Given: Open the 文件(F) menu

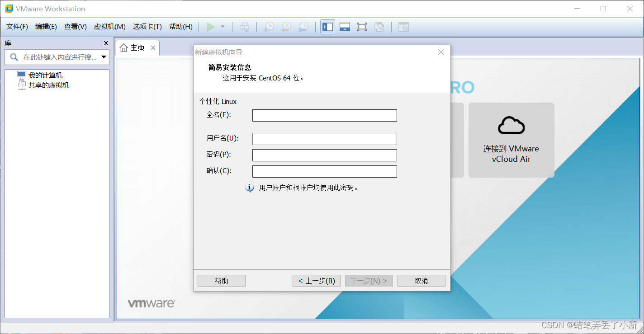Looking at the screenshot, I should (17, 27).
